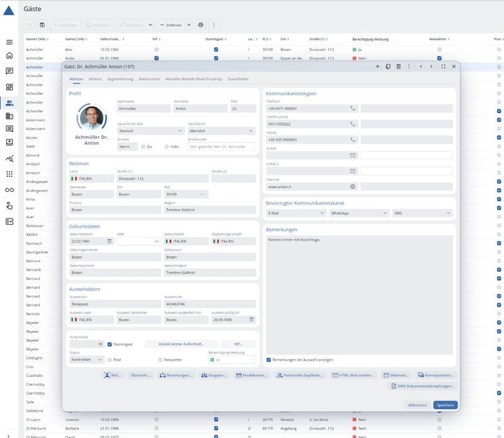Open the WhatsApp communication channel dropdown
The height and width of the screenshot is (438, 504).
pos(358,213)
